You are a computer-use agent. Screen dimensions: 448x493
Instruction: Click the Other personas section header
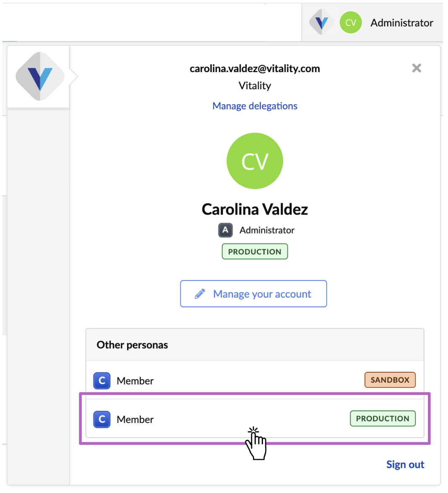[132, 345]
